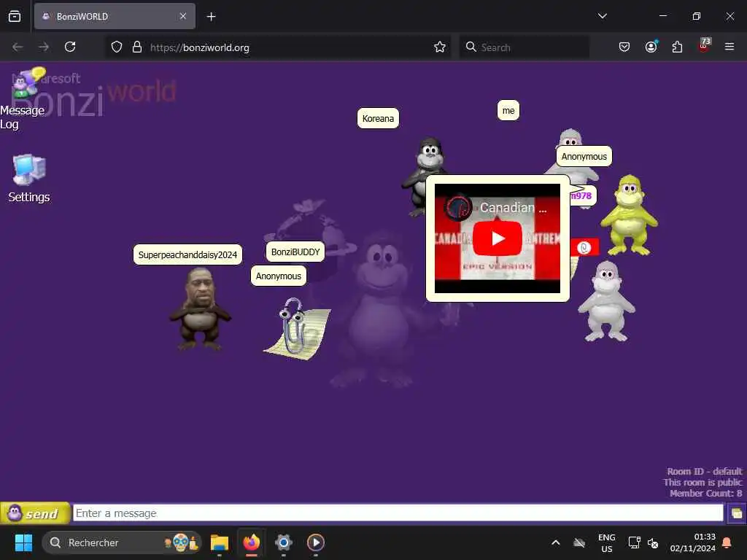Open the Firefox hamburger menu
The width and height of the screenshot is (747, 560).
[x=729, y=47]
